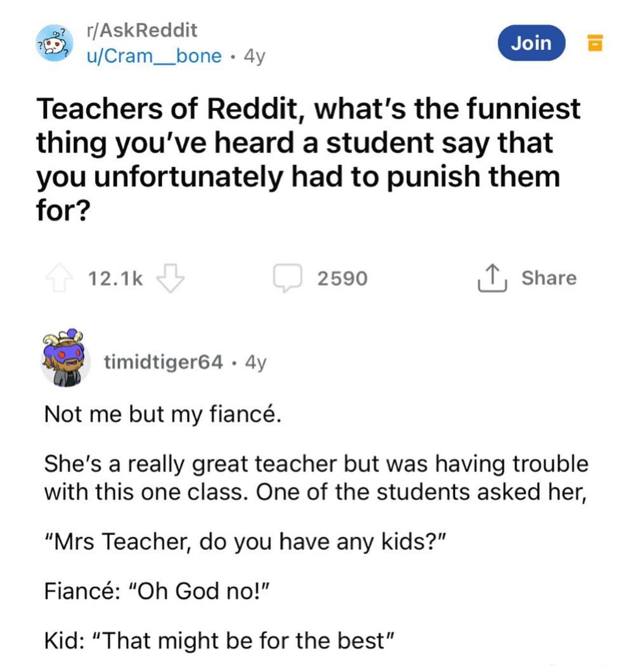Upvote the AskReddit post

pyautogui.click(x=59, y=278)
